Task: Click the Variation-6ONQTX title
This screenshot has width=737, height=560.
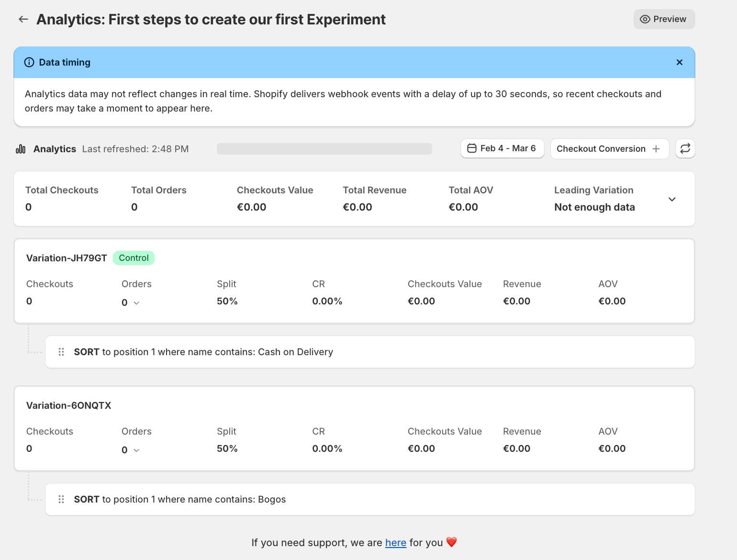Action: pos(68,405)
